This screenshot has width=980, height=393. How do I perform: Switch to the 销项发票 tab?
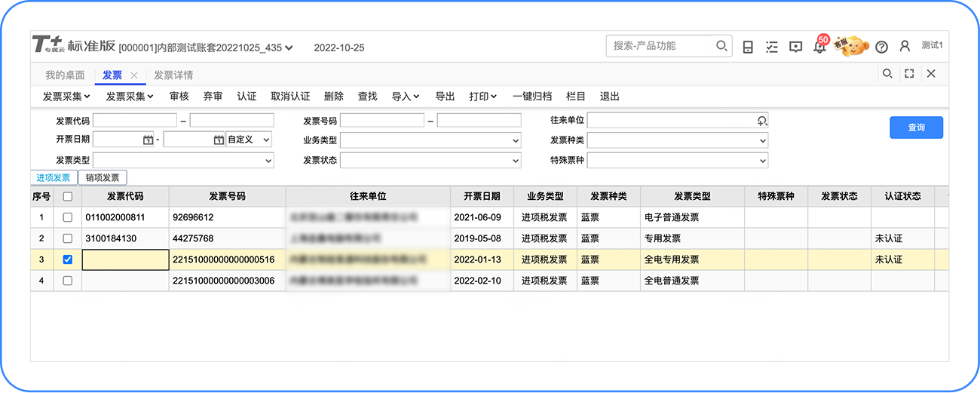coord(103,178)
